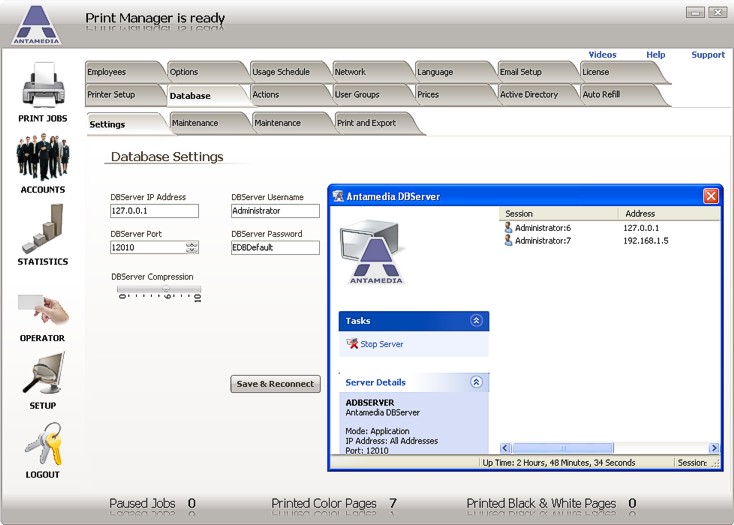Switch to the Employees tab
Viewport: 734px width, 525px height.
click(125, 72)
